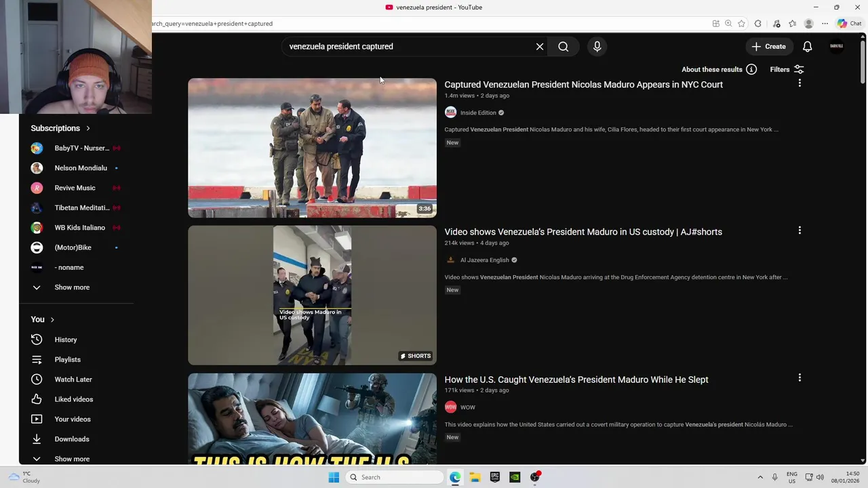Open BabyTV subscription channel
Viewport: 868px width, 488px height.
click(x=76, y=148)
